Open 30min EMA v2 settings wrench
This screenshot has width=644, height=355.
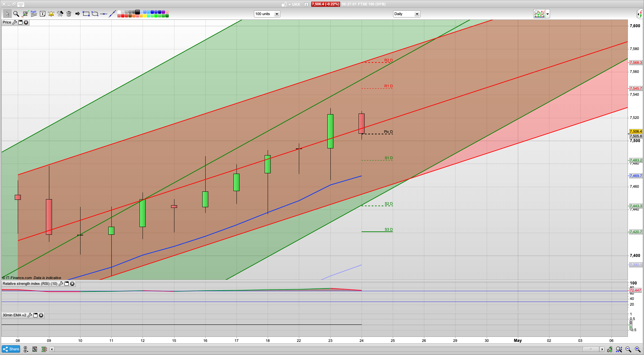coord(30,315)
